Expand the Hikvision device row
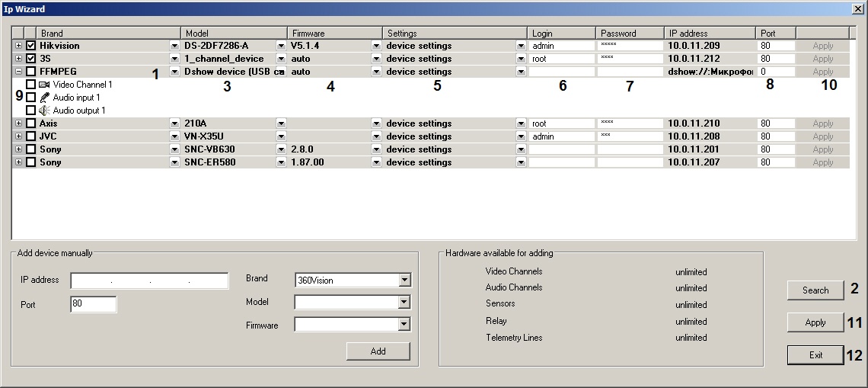The width and height of the screenshot is (868, 388). (18, 46)
